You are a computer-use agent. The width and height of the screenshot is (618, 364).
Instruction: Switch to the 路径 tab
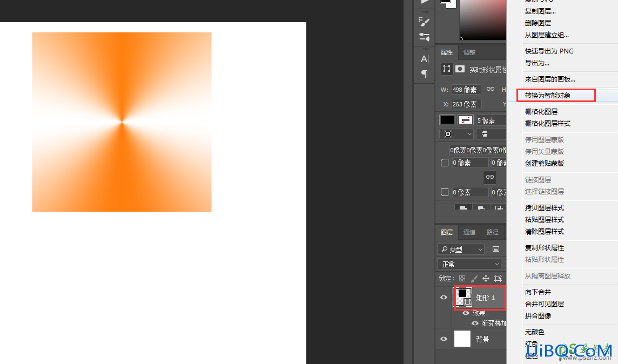tap(493, 232)
